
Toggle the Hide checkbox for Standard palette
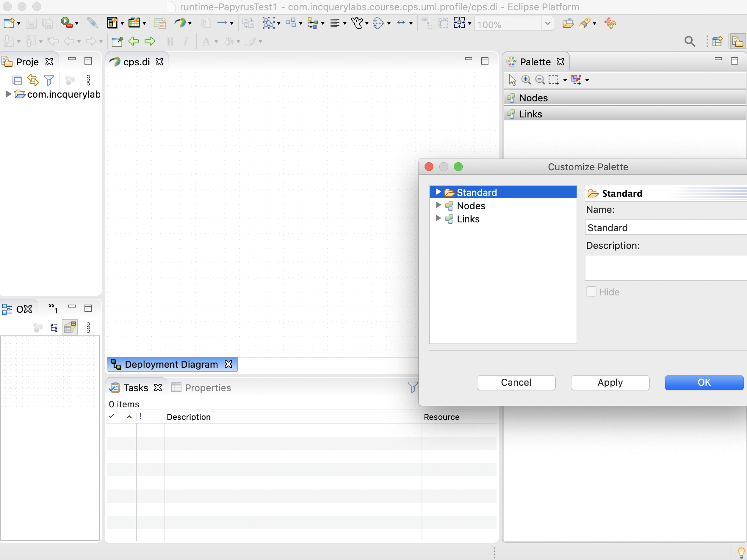tap(591, 292)
